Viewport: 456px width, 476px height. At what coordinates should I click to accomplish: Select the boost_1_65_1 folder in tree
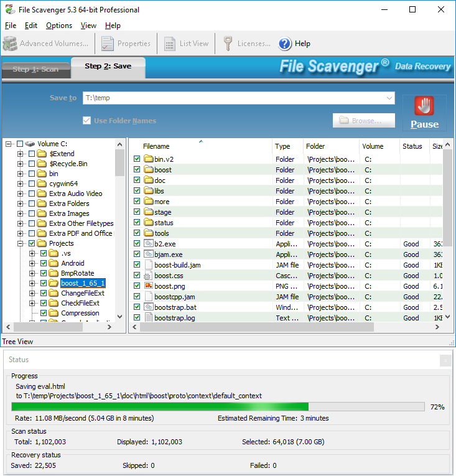(83, 283)
